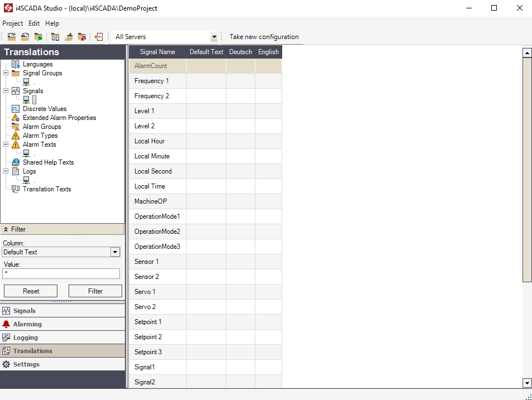532x400 pixels.
Task: Collapse the Alarm Texts tree node
Action: coord(6,144)
